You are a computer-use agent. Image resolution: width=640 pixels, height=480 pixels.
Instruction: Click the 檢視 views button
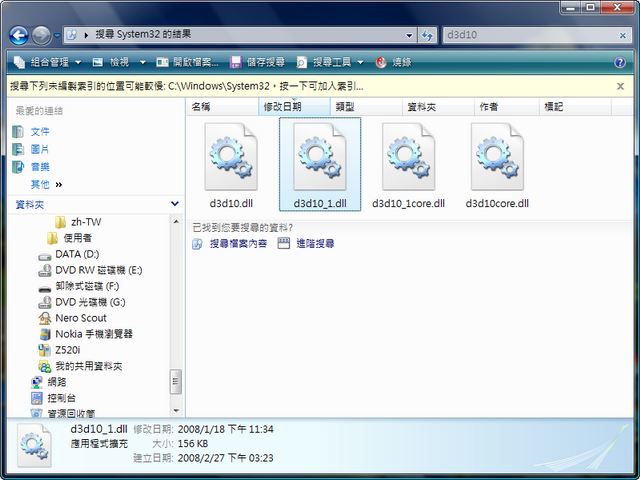pyautogui.click(x=111, y=62)
